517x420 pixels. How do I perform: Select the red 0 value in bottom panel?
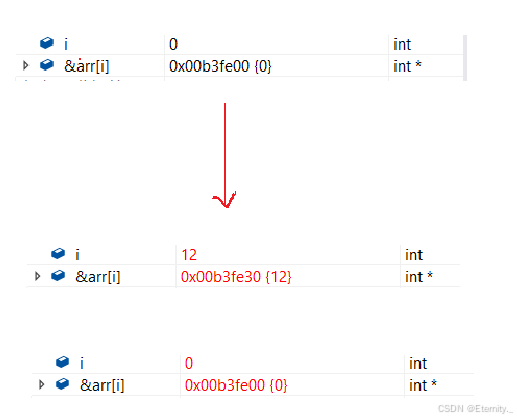point(189,363)
